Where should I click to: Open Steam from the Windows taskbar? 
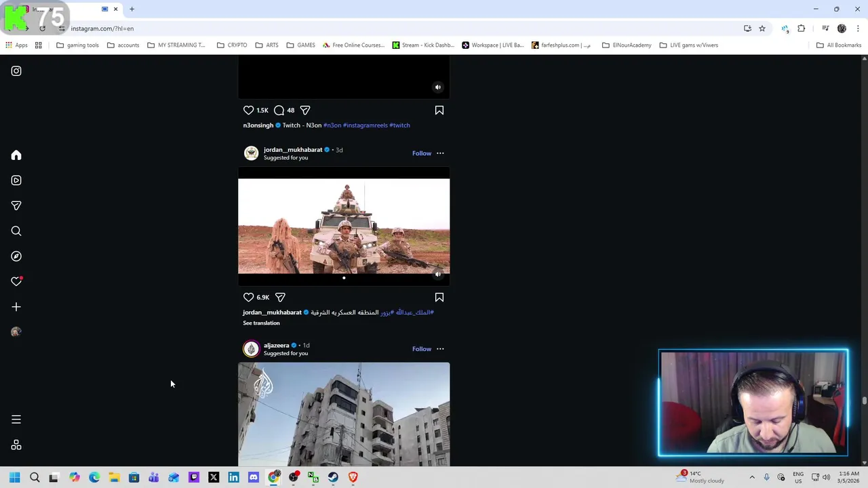(x=333, y=477)
